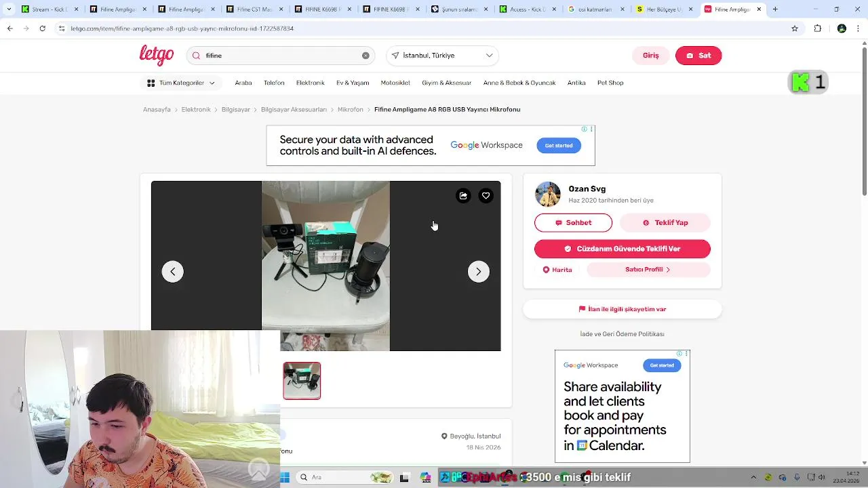
Task: Open the Tüm Kategoriler dropdown
Action: point(181,83)
